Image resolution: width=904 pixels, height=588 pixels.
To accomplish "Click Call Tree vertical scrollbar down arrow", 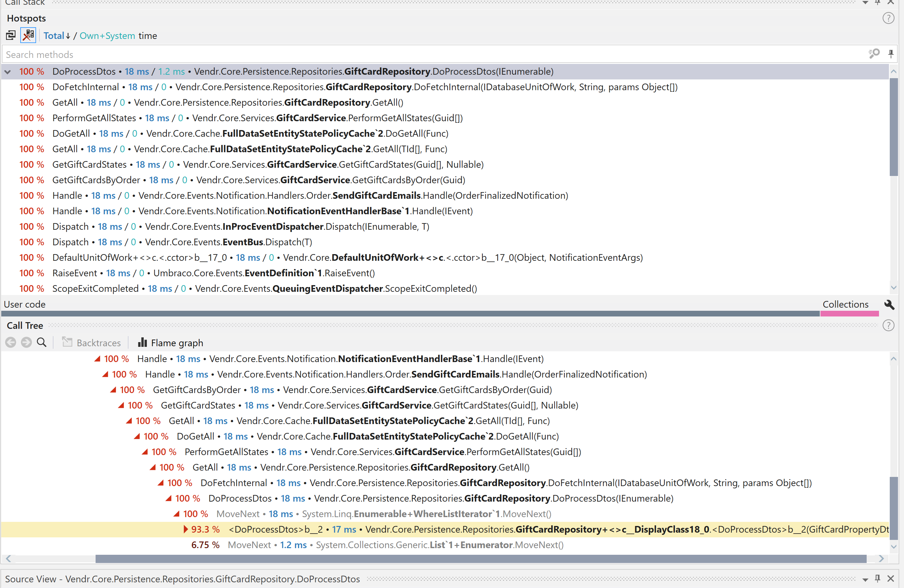I will tap(893, 546).
